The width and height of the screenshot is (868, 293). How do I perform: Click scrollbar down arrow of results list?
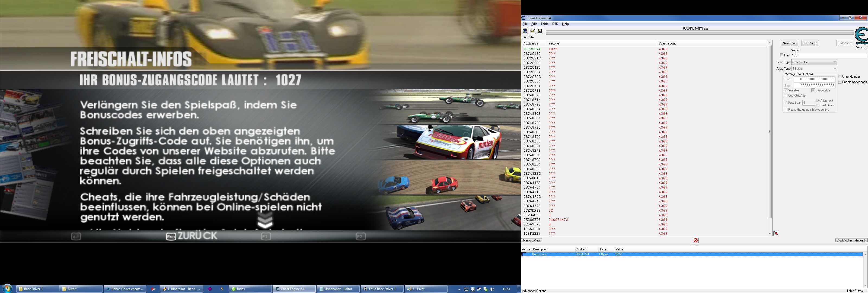[770, 233]
